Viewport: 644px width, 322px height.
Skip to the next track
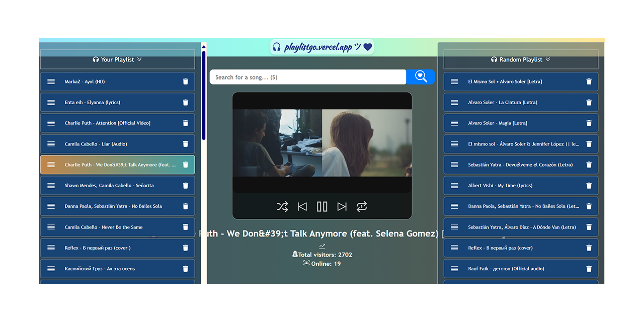342,206
